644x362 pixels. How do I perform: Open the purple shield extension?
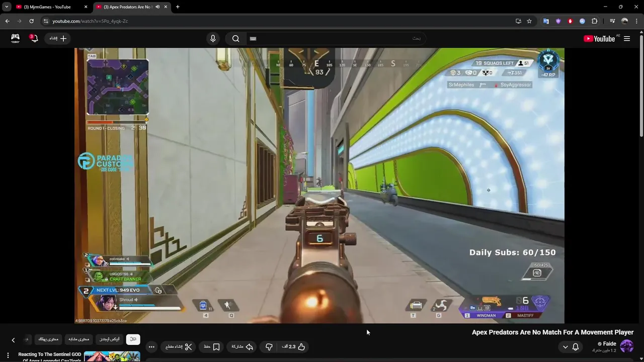click(x=558, y=21)
